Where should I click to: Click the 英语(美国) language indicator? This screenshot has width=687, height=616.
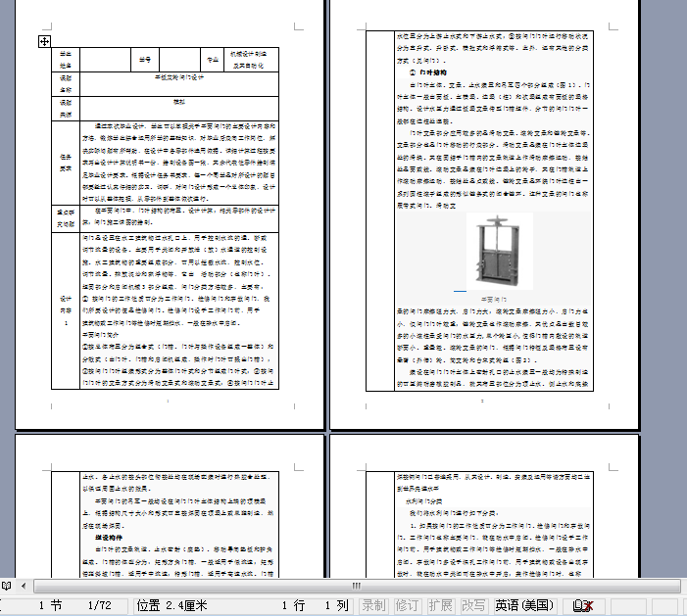pyautogui.click(x=524, y=605)
